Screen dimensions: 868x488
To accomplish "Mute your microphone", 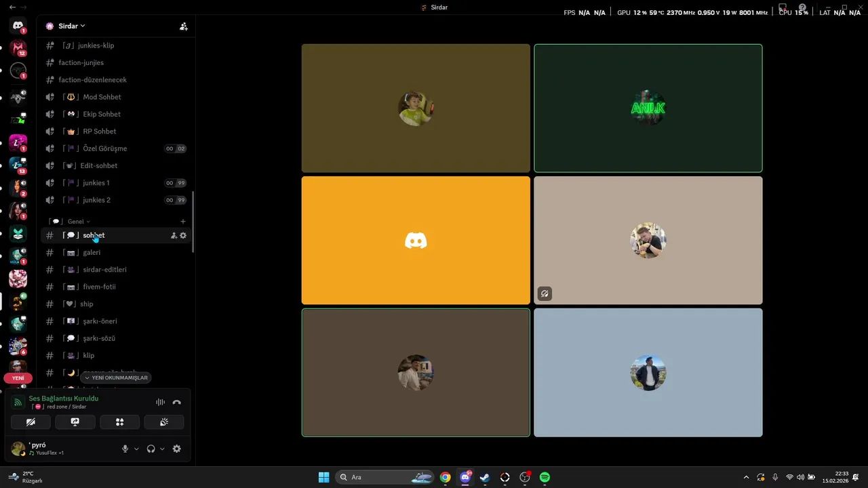I will pyautogui.click(x=125, y=449).
